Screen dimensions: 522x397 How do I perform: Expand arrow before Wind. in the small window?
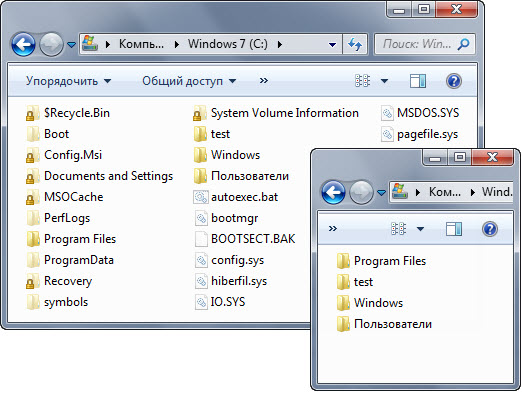click(x=472, y=192)
